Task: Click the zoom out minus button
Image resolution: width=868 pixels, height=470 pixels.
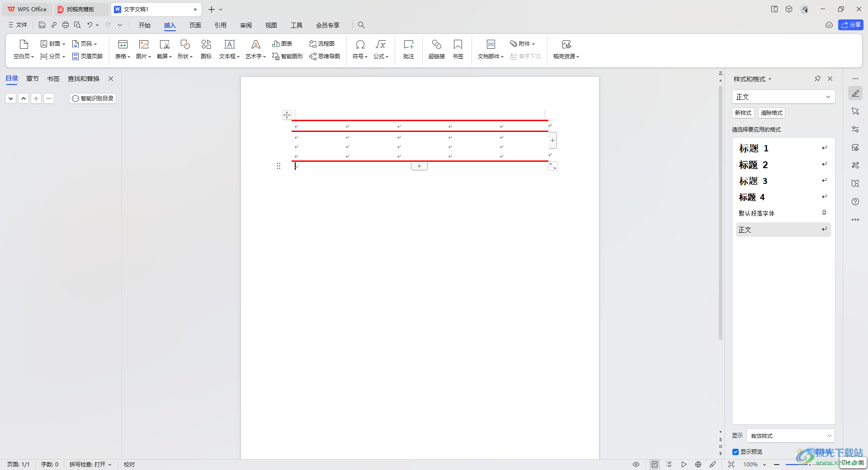Action: 777,465
